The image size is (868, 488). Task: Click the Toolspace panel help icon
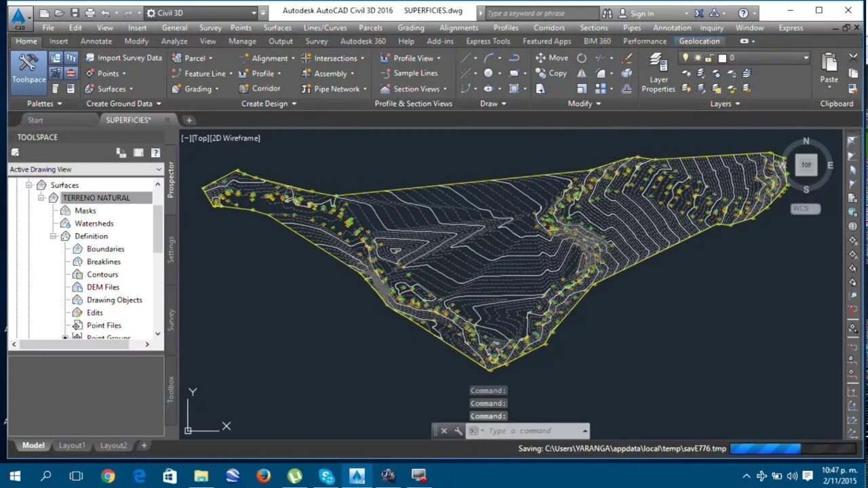[155, 153]
